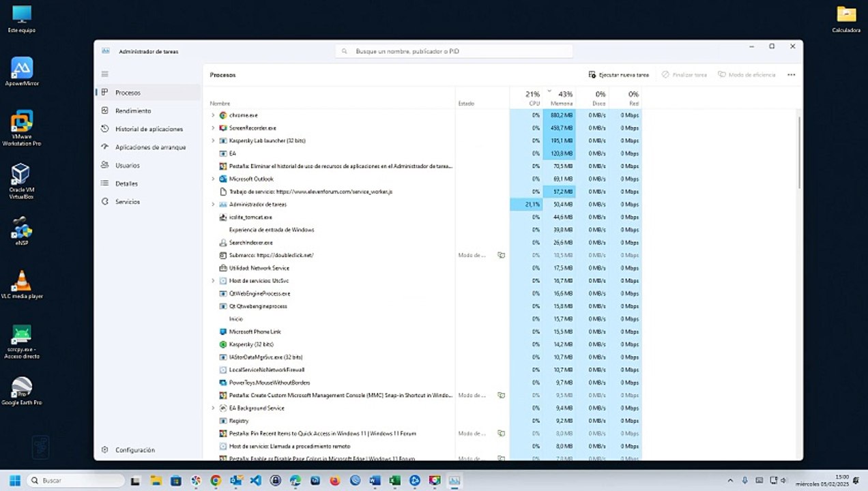Open ApowerMirror desktop shortcut
The width and height of the screenshot is (868, 491).
(x=22, y=72)
